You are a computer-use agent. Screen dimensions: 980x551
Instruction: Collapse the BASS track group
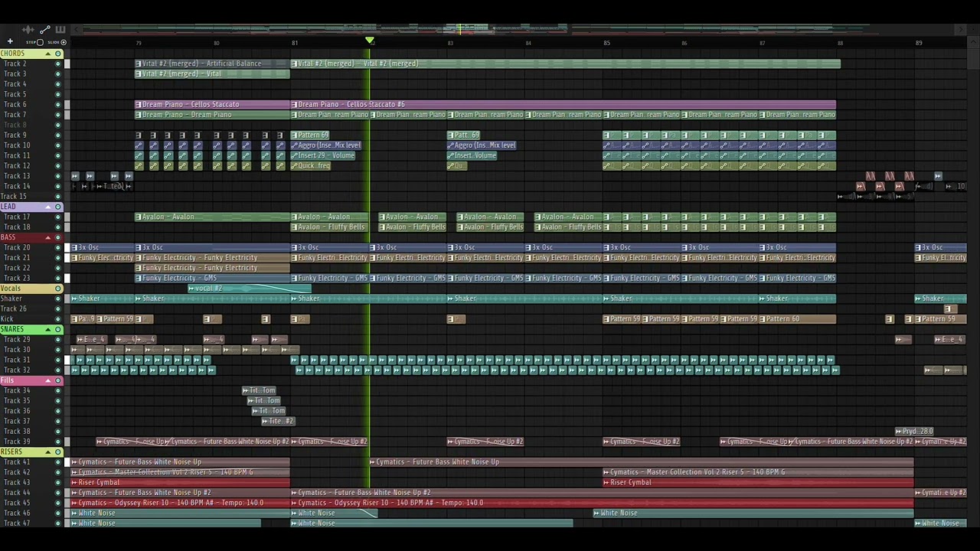48,237
